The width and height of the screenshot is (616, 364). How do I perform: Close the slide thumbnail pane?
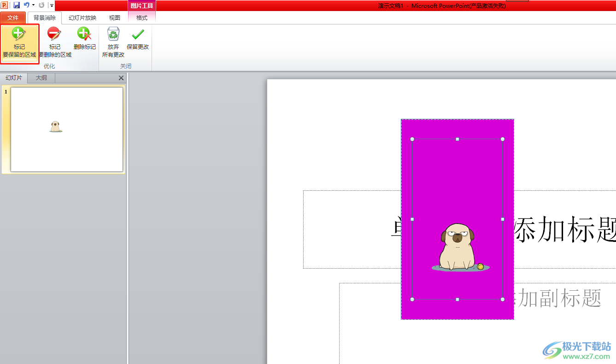121,78
